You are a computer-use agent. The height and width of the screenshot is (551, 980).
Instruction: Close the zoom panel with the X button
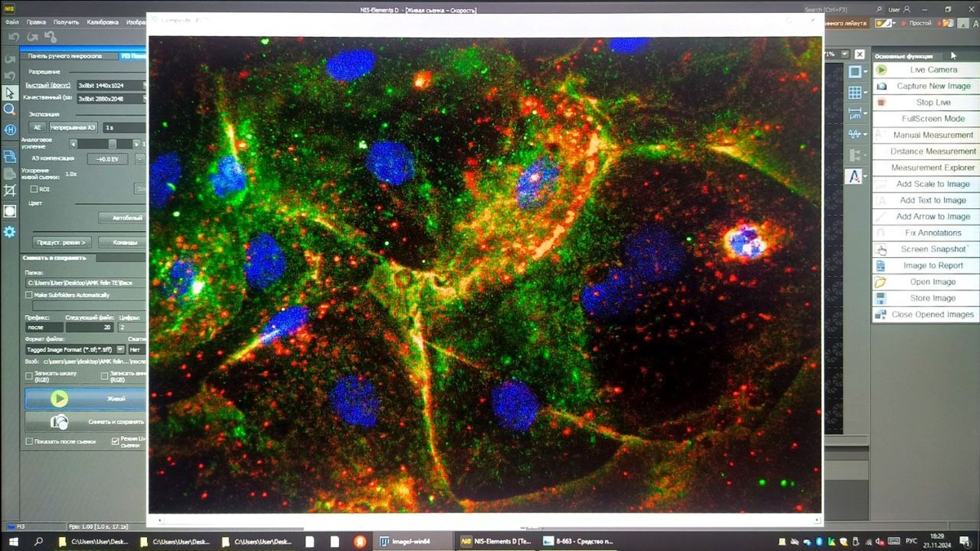click(858, 54)
